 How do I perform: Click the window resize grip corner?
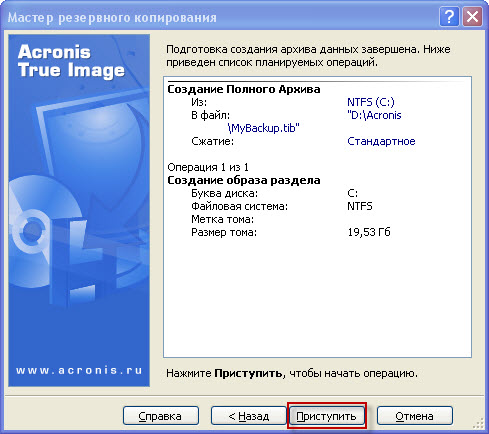pos(478,423)
